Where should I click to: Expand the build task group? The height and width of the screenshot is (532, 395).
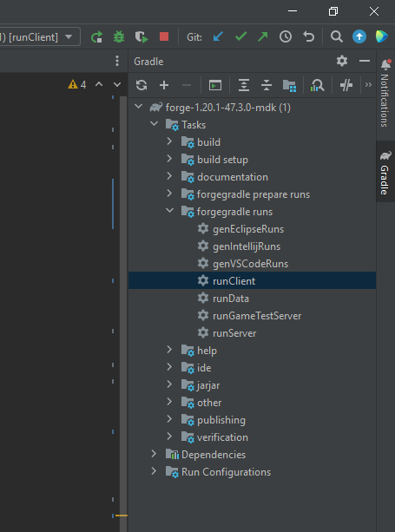(x=169, y=141)
